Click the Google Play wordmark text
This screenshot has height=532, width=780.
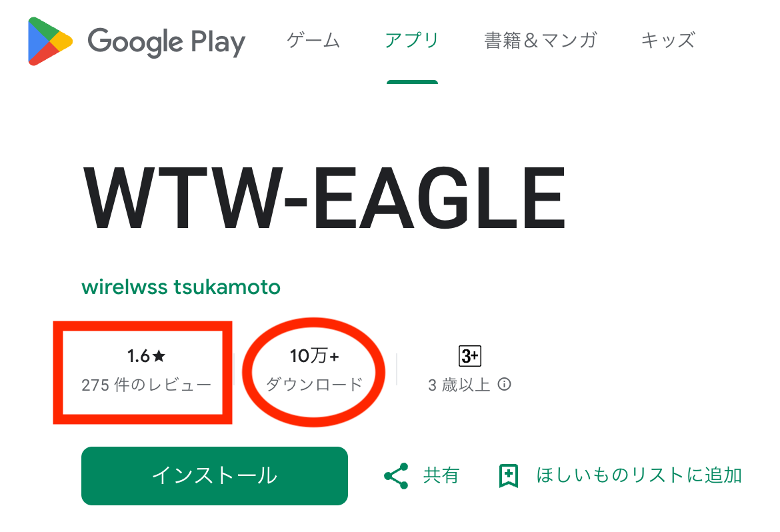167,41
